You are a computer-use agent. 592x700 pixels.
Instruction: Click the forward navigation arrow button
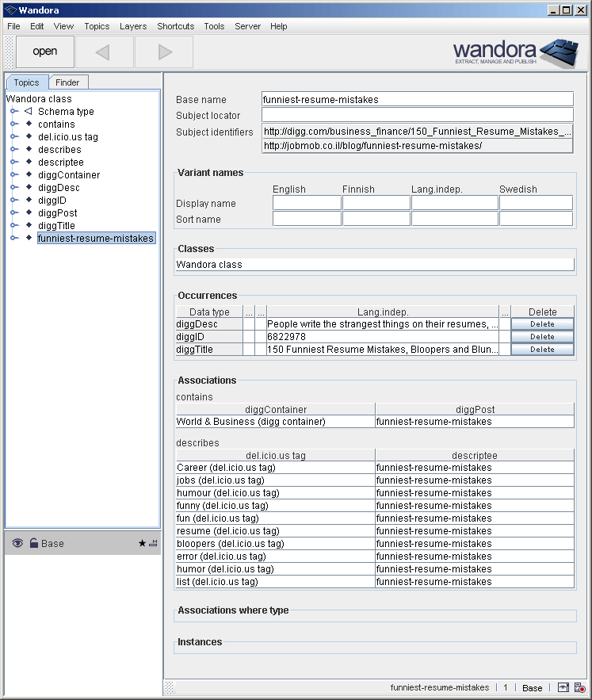coord(164,52)
